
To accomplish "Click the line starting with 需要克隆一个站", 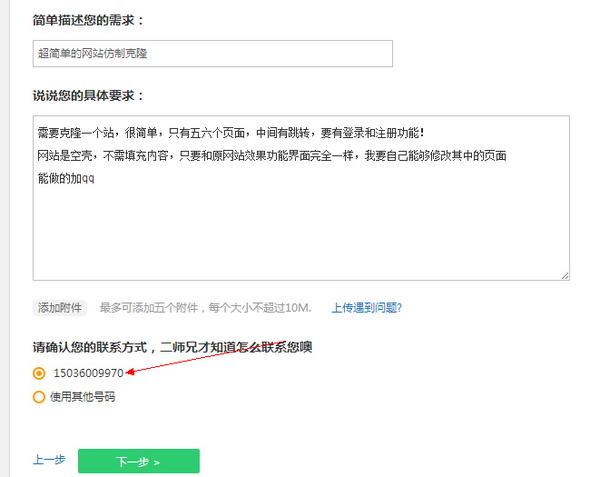I will tap(231, 133).
